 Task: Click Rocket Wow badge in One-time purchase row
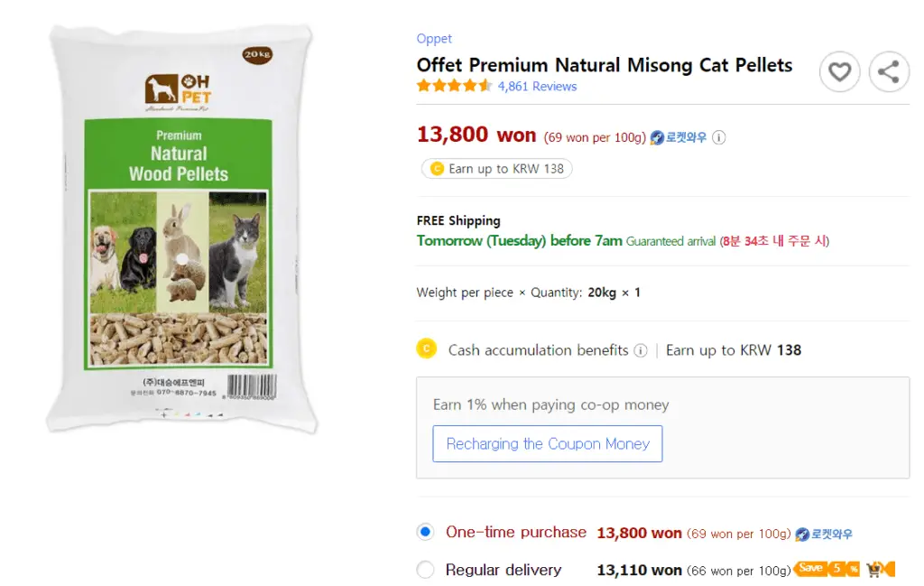824,535
